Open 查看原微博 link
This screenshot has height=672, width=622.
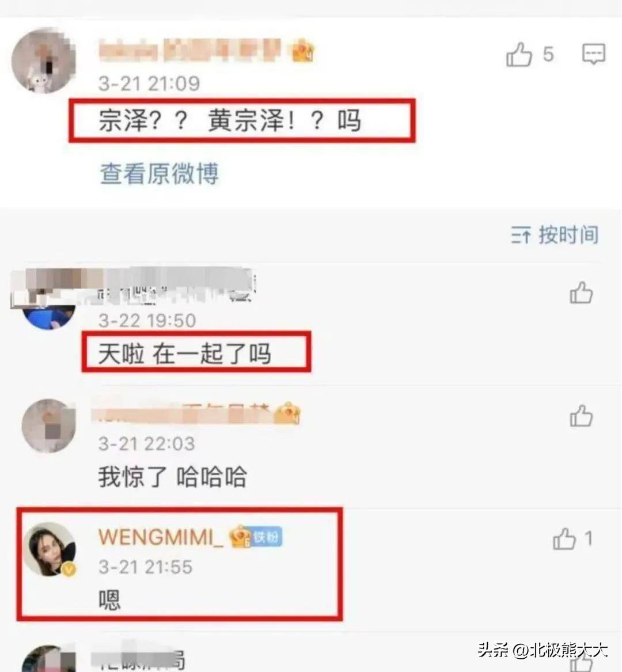(x=160, y=173)
